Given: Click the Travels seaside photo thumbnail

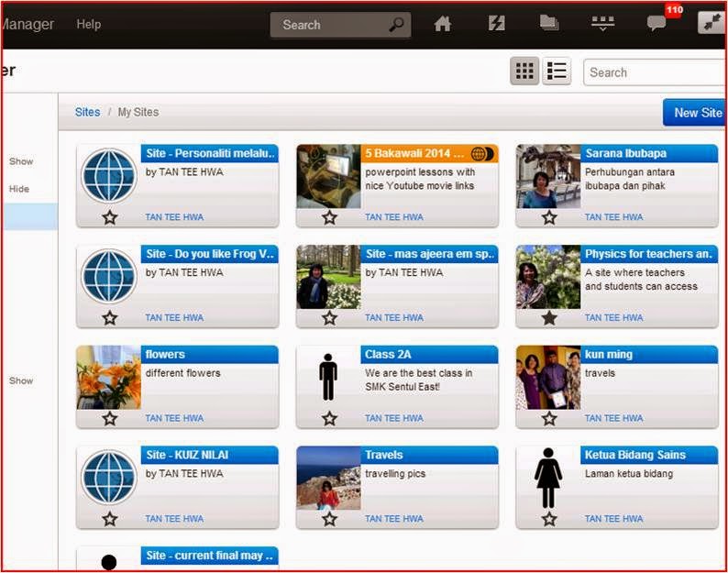Looking at the screenshot, I should point(329,479).
